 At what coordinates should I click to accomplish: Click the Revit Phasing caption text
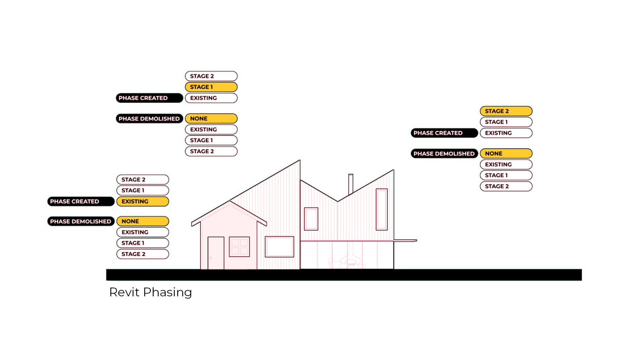[151, 292]
